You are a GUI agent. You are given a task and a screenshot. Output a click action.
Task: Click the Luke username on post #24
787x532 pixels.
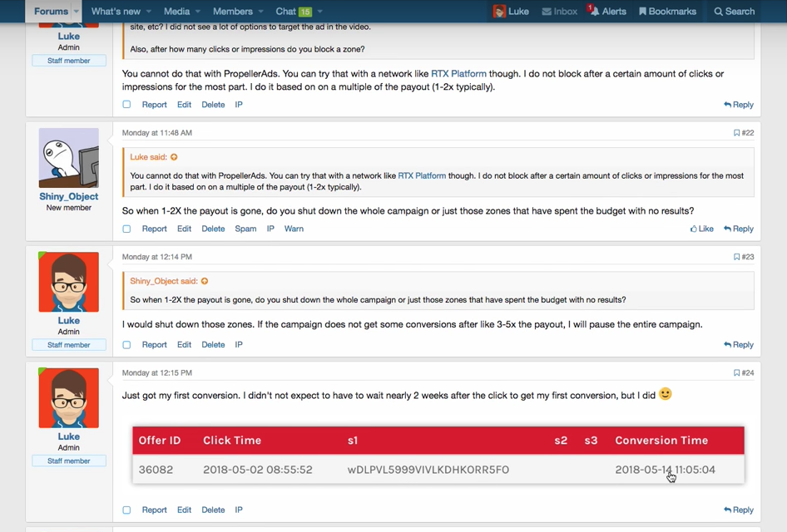click(69, 436)
